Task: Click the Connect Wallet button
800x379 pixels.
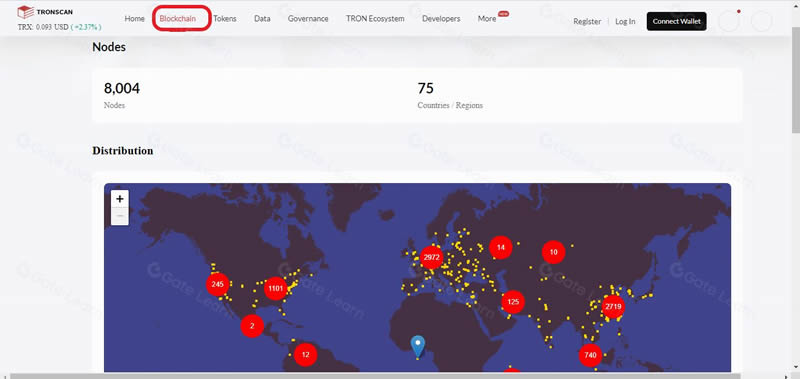Action: point(677,21)
